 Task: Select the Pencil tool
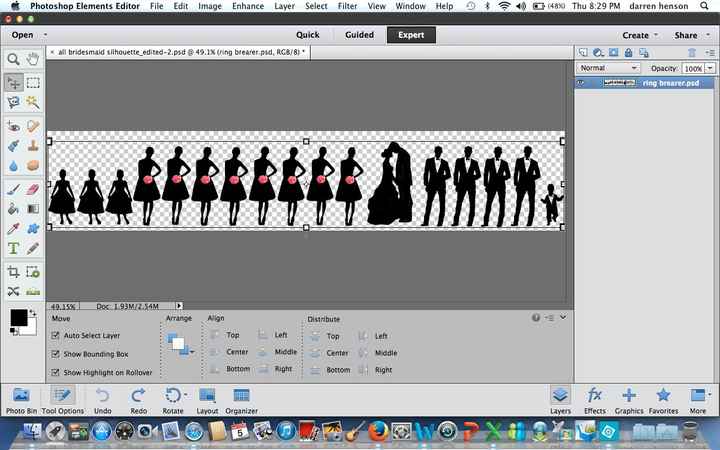click(x=33, y=248)
